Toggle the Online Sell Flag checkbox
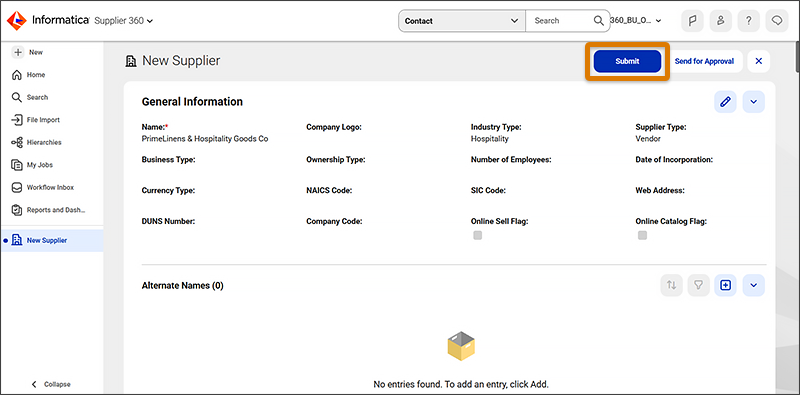 (478, 235)
